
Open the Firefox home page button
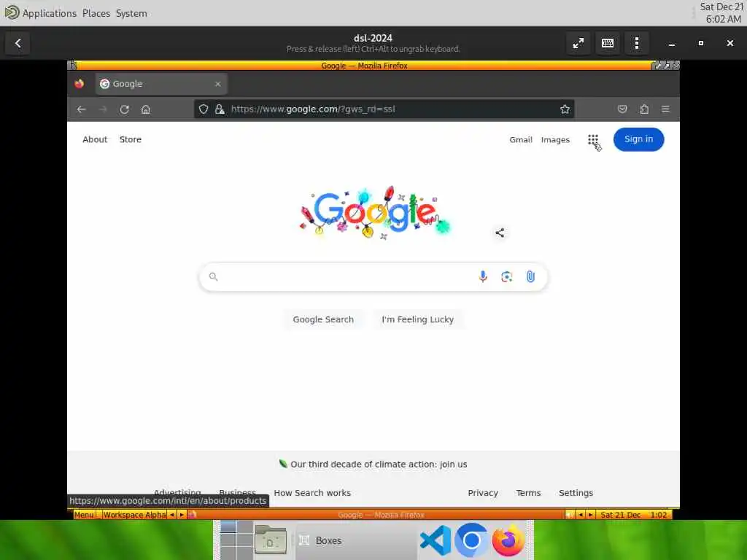(x=146, y=109)
